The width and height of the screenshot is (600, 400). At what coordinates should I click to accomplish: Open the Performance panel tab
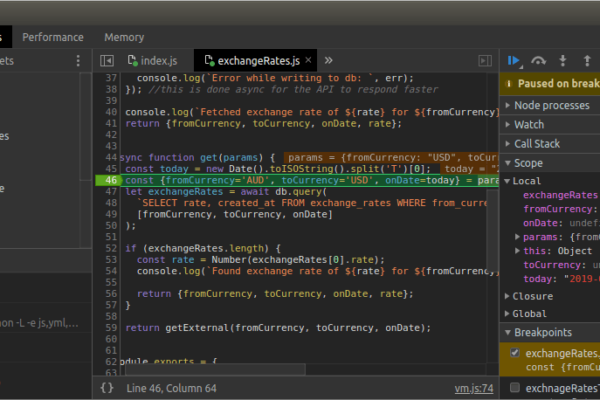point(53,37)
